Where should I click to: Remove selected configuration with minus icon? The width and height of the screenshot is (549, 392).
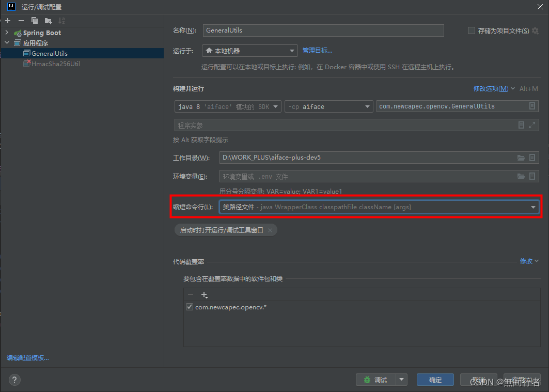click(21, 21)
